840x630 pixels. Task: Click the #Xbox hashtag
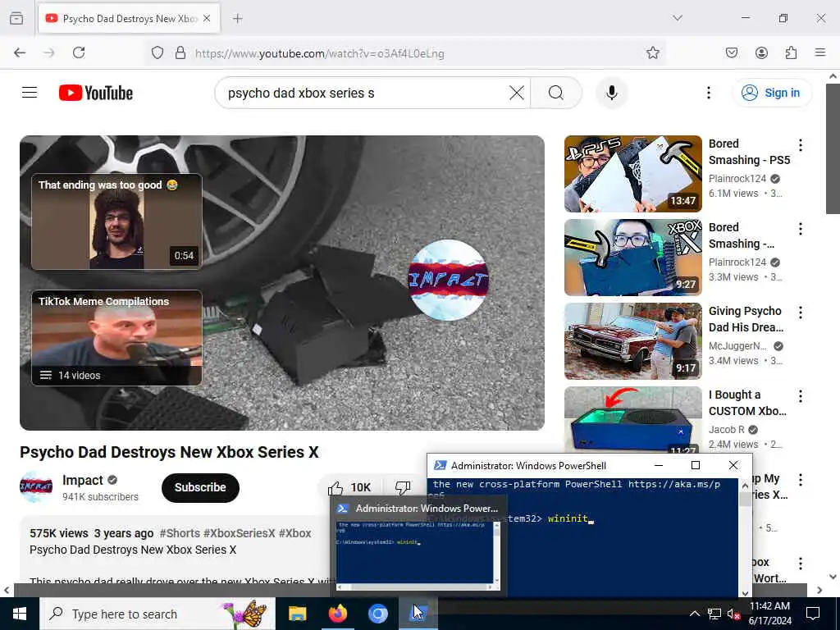click(x=295, y=533)
